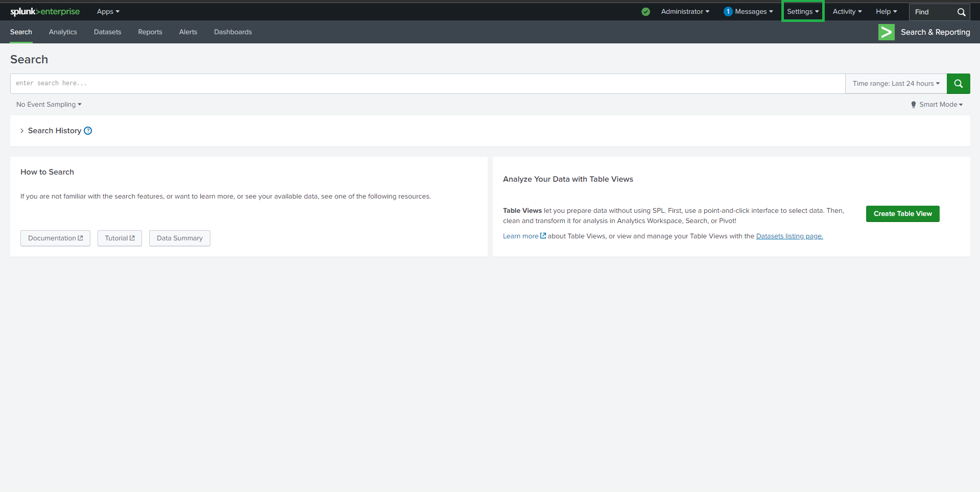The image size is (980, 492).
Task: Follow the Learn more link
Action: tap(524, 236)
